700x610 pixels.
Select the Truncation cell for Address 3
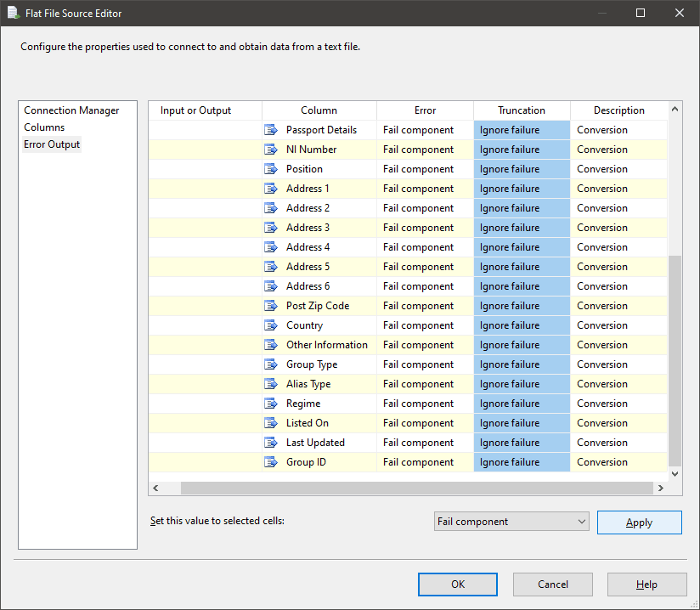click(x=522, y=228)
